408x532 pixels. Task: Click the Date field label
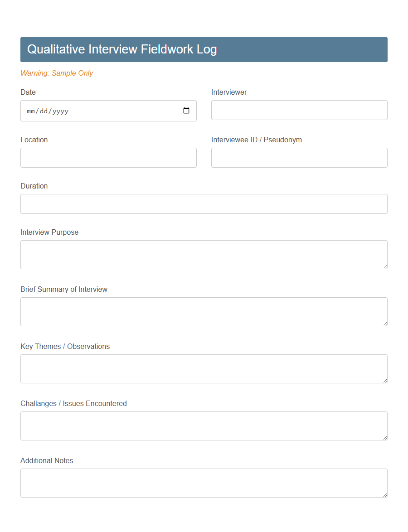(28, 92)
